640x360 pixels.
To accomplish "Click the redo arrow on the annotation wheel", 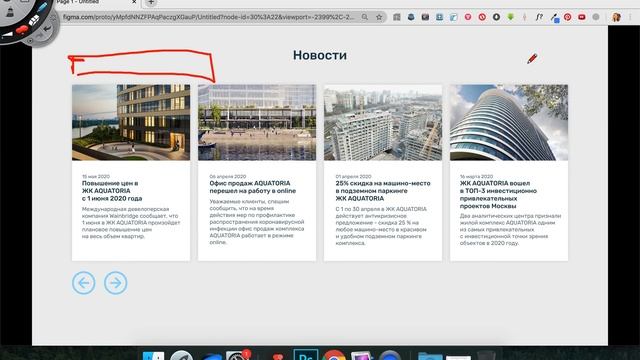I will point(40,36).
